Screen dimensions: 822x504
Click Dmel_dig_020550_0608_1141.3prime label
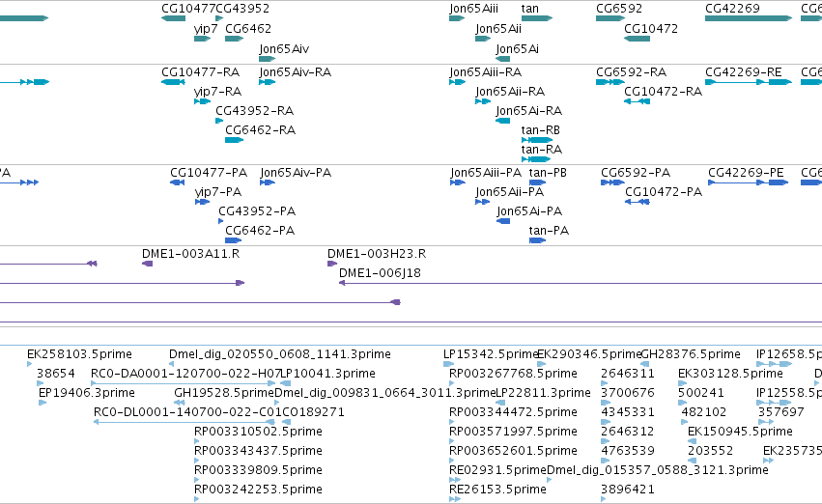click(x=279, y=354)
